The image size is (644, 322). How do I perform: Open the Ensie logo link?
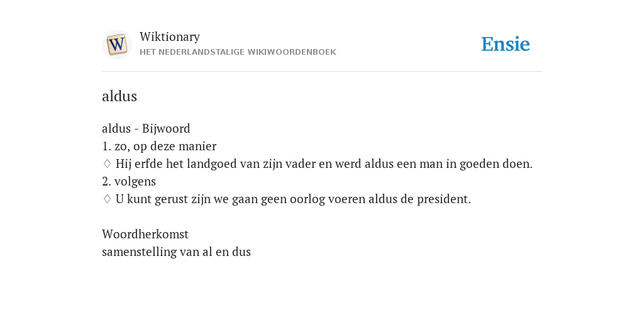click(506, 44)
